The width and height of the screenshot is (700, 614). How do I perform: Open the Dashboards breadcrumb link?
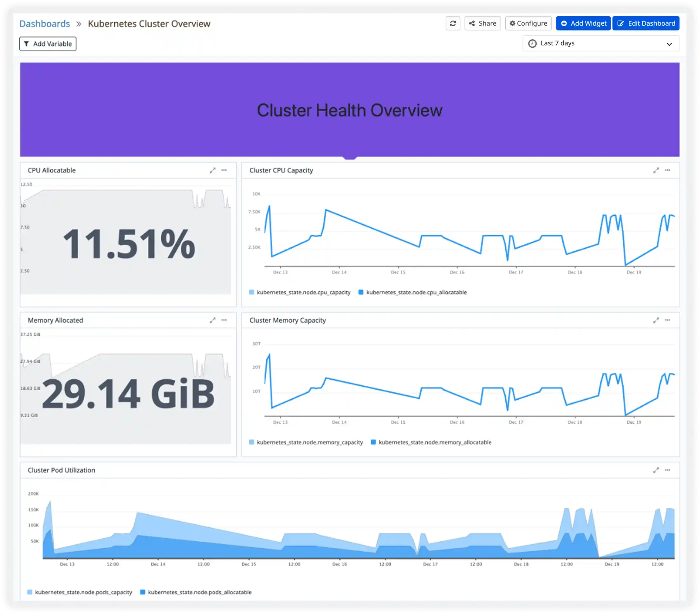click(x=44, y=23)
